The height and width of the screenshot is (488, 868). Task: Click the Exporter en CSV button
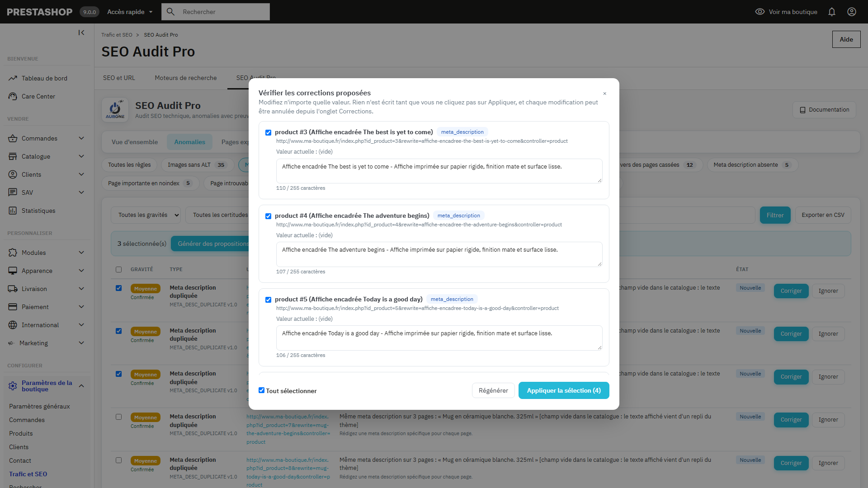click(823, 215)
